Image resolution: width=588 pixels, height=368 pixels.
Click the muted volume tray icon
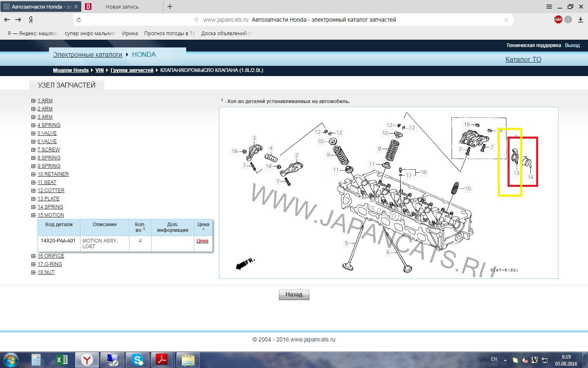[x=525, y=360]
